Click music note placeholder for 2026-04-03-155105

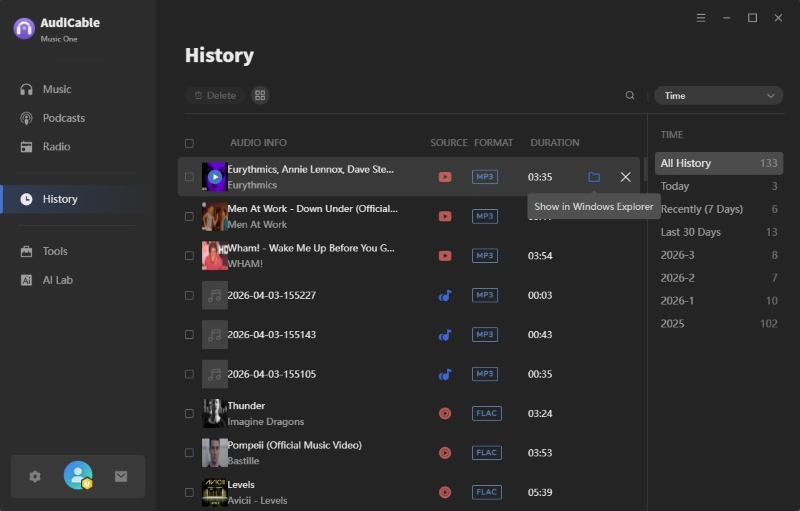point(215,374)
